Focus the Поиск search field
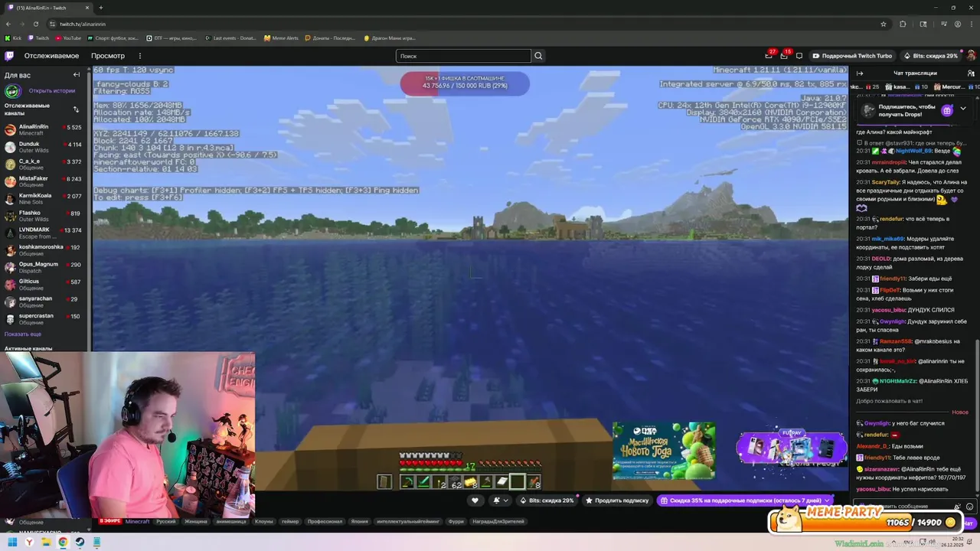 (x=463, y=56)
